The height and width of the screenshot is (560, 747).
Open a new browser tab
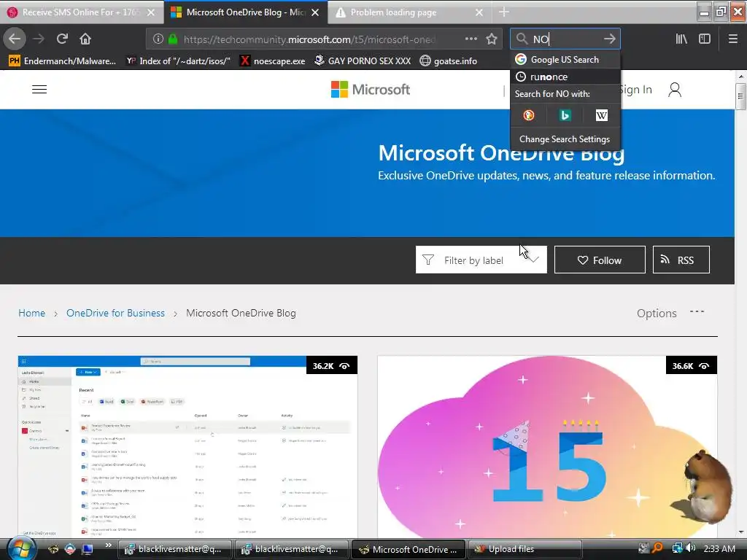tap(503, 12)
